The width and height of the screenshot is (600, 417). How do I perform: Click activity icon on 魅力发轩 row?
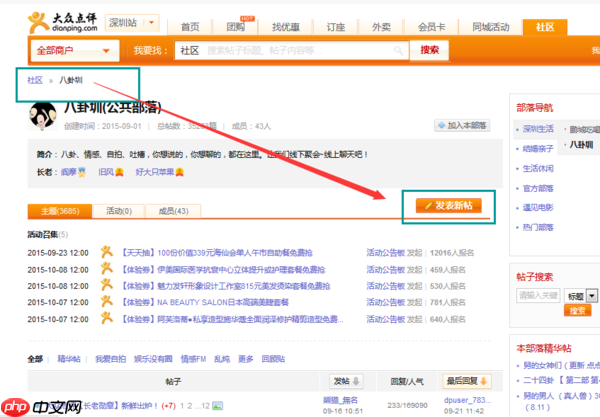click(x=106, y=285)
